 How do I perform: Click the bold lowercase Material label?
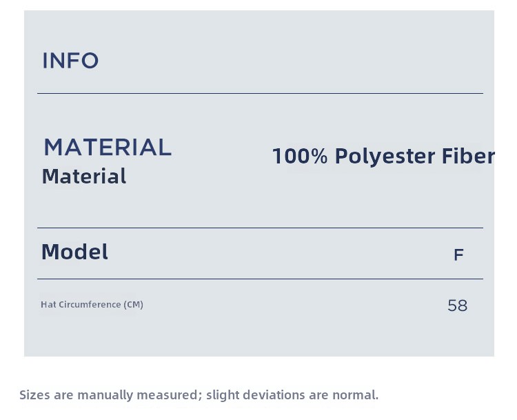pyautogui.click(x=84, y=177)
